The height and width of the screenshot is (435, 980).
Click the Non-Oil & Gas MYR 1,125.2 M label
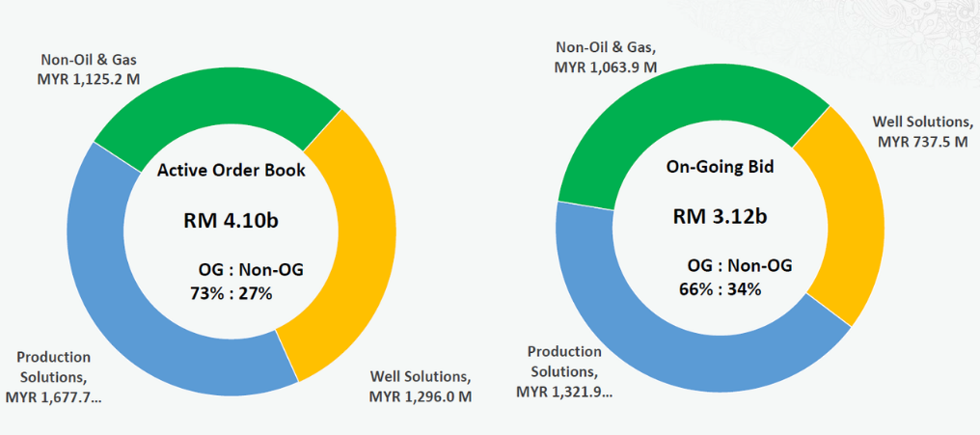pyautogui.click(x=88, y=69)
